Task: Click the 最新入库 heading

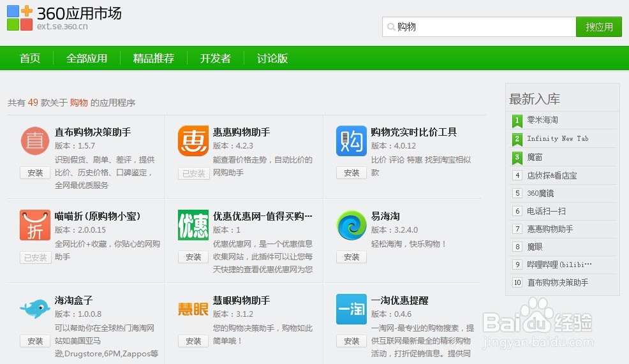Action: pyautogui.click(x=535, y=99)
